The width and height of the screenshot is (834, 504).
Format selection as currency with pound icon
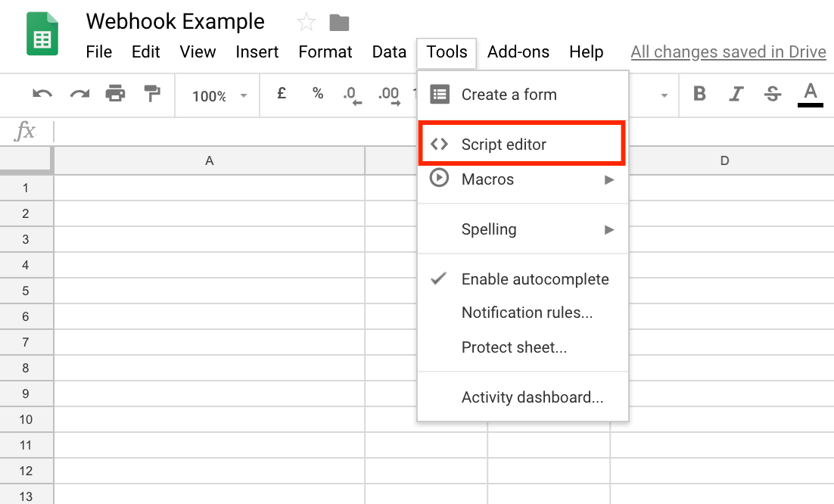point(281,95)
